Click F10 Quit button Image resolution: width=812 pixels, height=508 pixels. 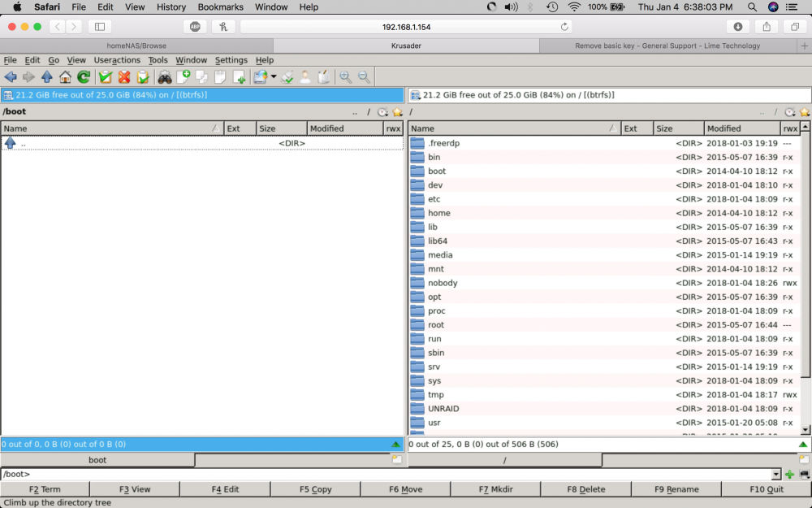[x=767, y=488]
